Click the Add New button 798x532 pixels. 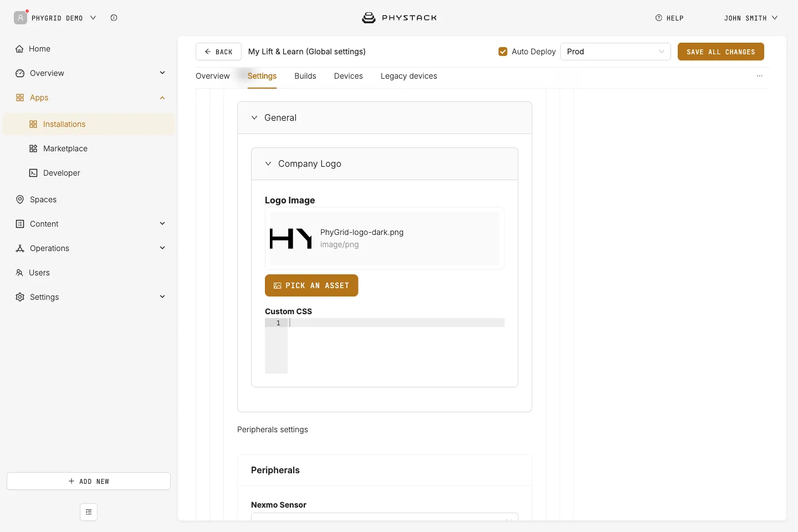point(89,481)
